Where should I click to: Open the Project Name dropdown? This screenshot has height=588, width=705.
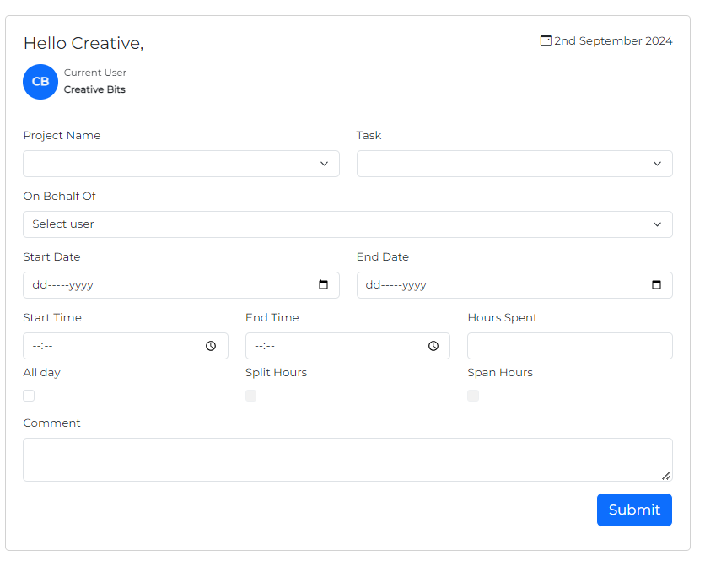pos(181,164)
